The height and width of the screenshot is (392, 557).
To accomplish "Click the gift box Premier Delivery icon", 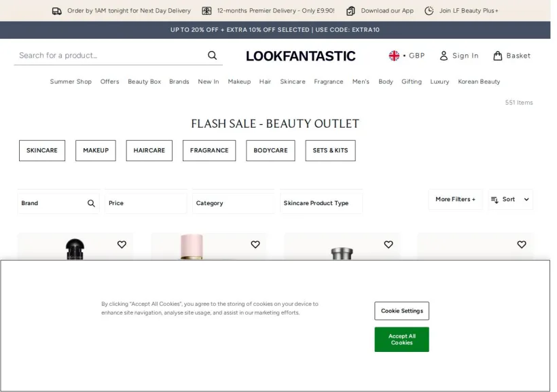I will tap(206, 11).
